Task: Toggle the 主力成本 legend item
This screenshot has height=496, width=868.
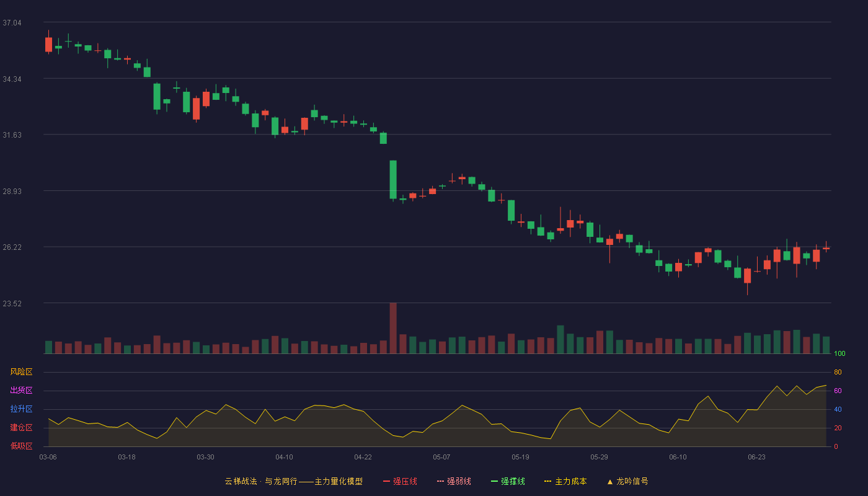Action: 565,481
